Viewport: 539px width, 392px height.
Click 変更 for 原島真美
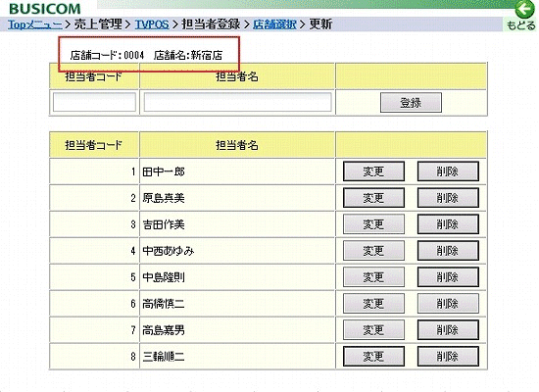pyautogui.click(x=373, y=198)
